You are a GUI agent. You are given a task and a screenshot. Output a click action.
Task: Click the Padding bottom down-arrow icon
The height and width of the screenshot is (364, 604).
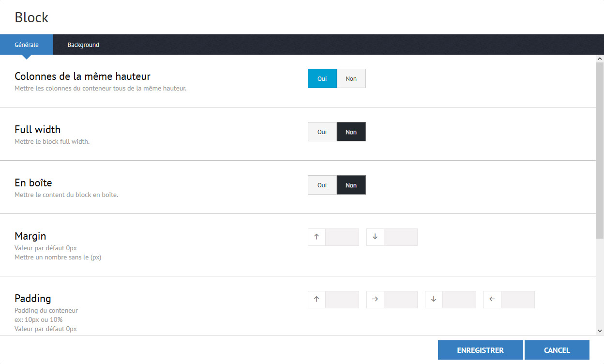point(434,300)
